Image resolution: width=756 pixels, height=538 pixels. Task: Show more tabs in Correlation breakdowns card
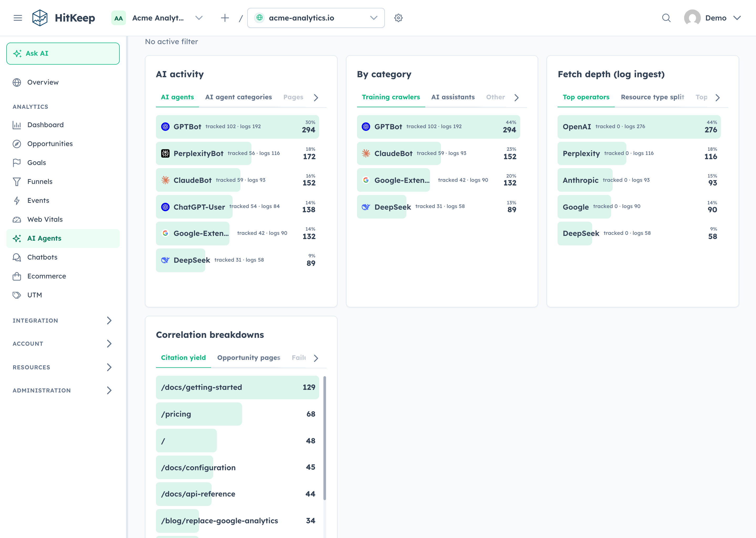(316, 358)
